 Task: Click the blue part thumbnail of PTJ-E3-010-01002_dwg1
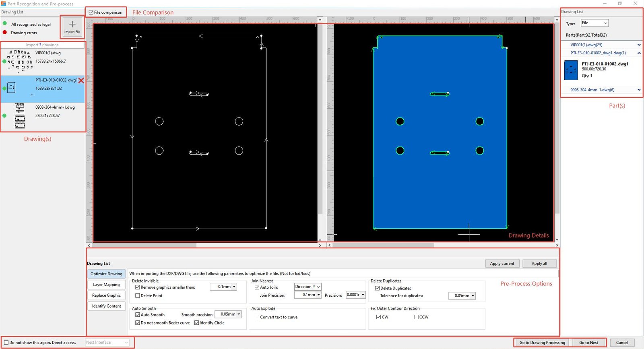[571, 70]
